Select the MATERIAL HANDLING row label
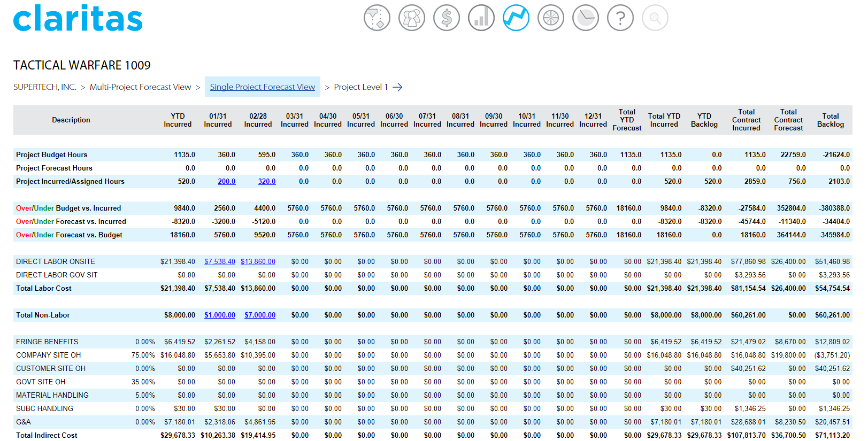The width and height of the screenshot is (868, 441). (x=52, y=395)
